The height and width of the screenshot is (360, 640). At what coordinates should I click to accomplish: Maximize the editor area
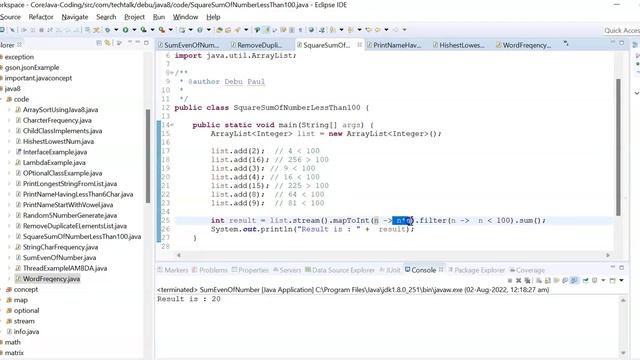click(x=621, y=43)
